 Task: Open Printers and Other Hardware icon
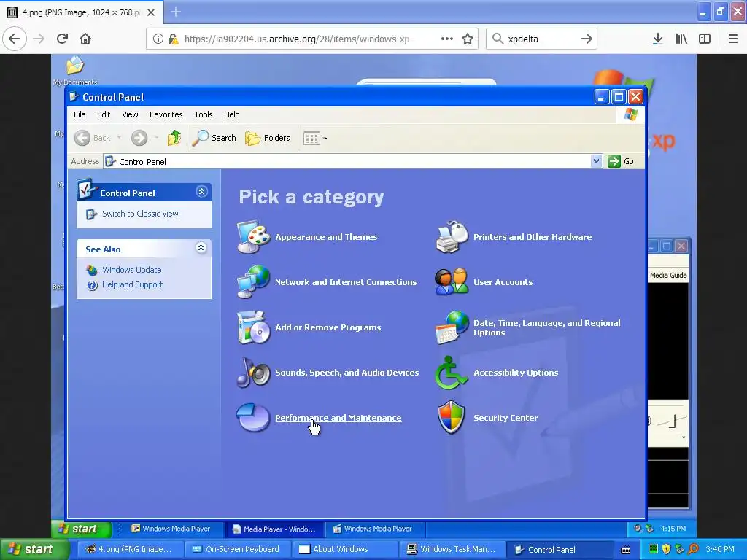pos(452,237)
